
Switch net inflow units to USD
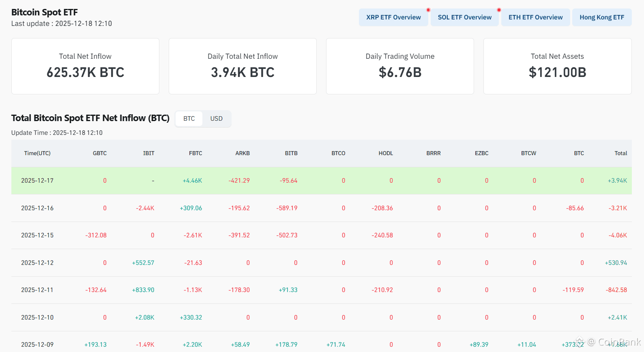click(x=216, y=119)
